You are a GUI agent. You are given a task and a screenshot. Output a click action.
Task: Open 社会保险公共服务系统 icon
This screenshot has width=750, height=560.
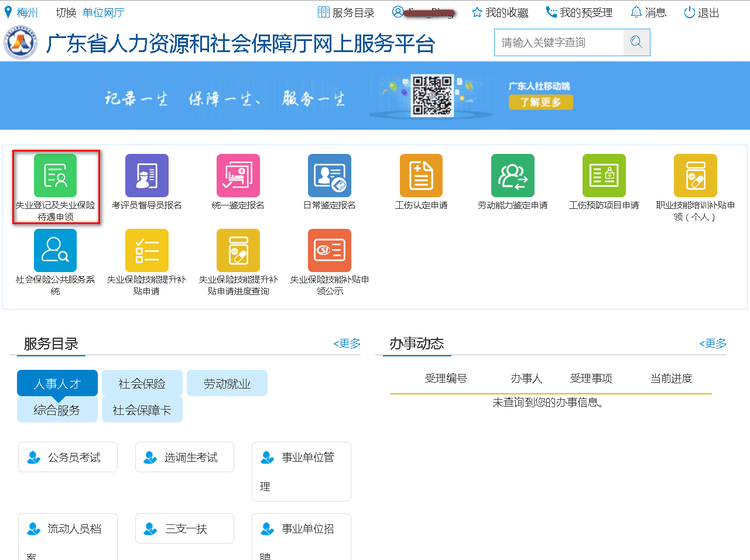tap(56, 251)
